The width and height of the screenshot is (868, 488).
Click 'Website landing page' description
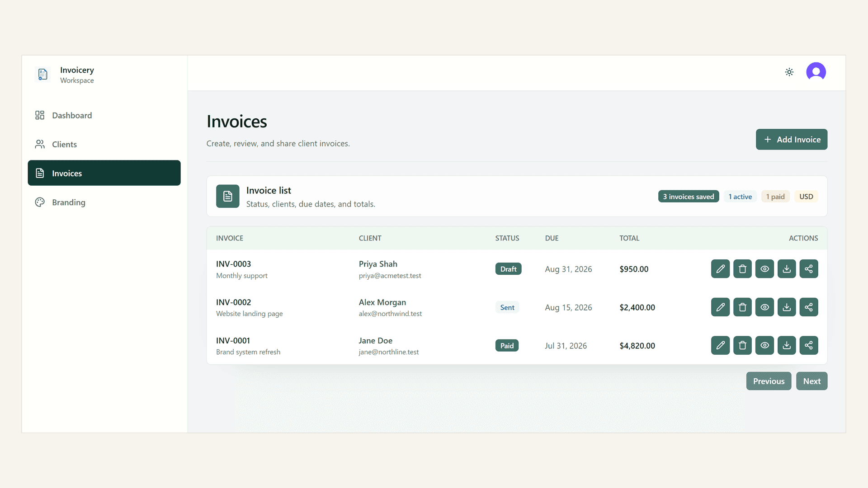pyautogui.click(x=249, y=314)
